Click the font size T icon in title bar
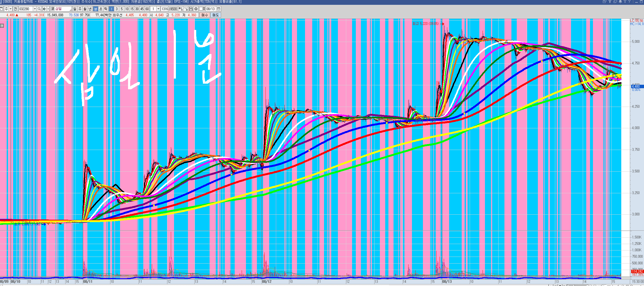This screenshot has height=286, width=644. pos(625,2)
